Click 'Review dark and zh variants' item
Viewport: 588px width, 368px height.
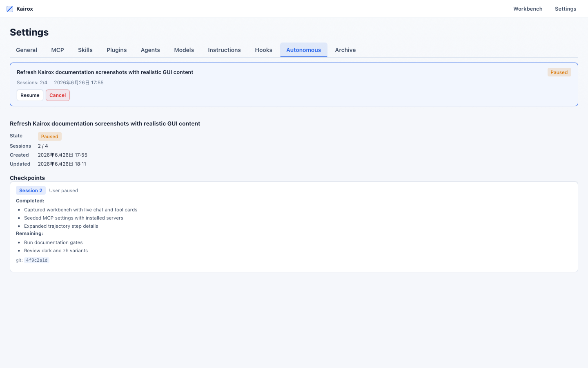56,251
